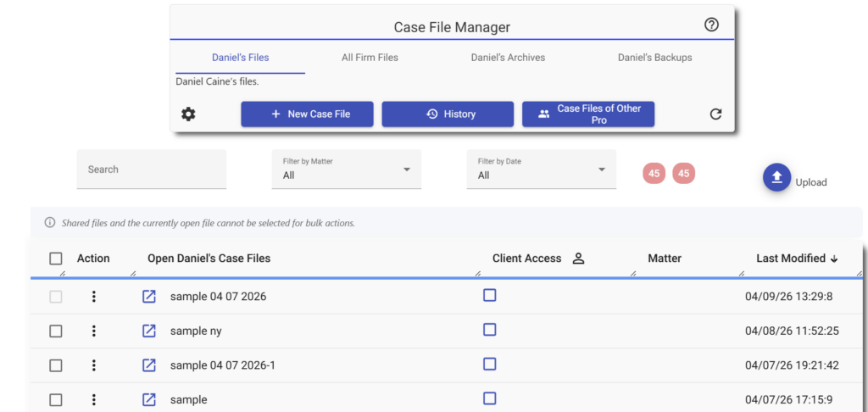This screenshot has height=412, width=868.
Task: Toggle Last Modified sort order arrow
Action: click(x=834, y=259)
